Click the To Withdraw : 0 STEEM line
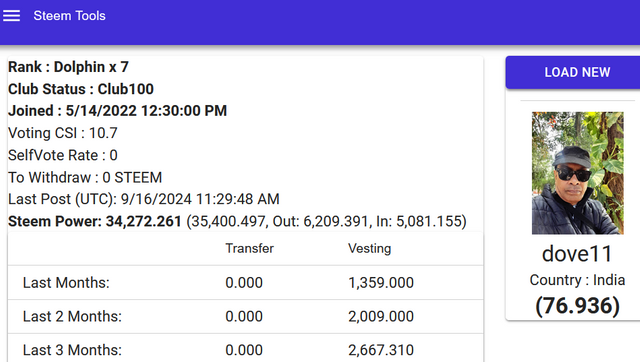The height and width of the screenshot is (362, 640). coord(85,178)
